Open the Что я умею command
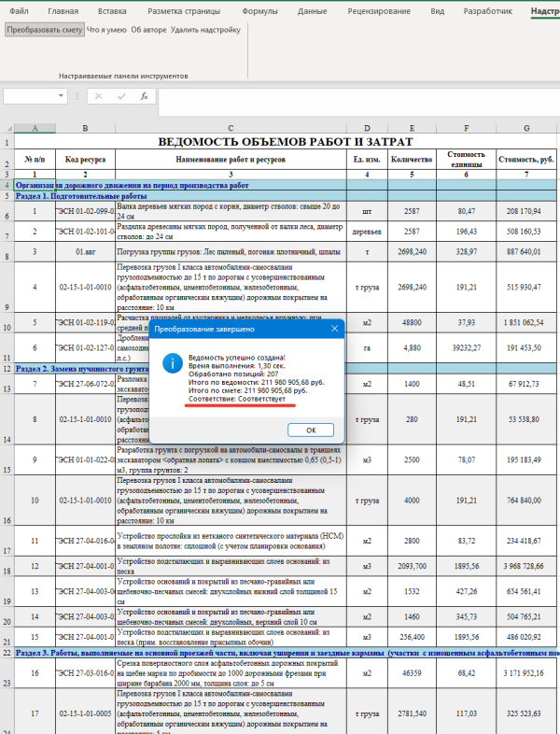 coord(106,30)
